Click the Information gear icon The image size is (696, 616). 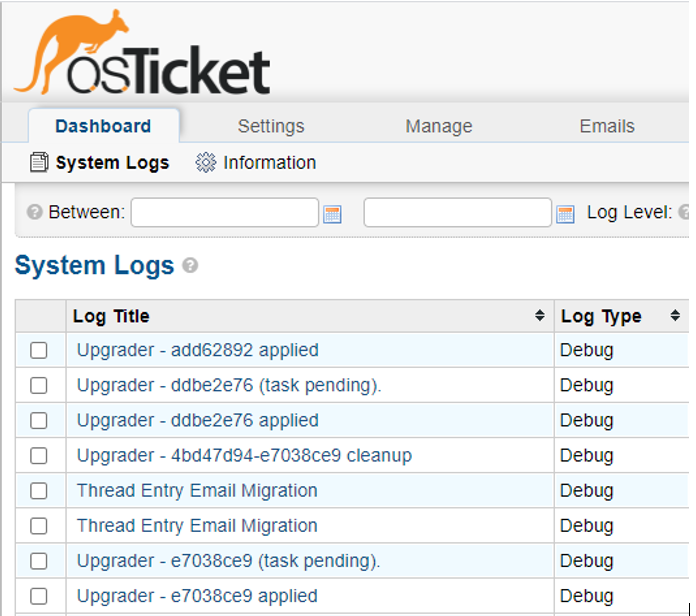pyautogui.click(x=206, y=163)
